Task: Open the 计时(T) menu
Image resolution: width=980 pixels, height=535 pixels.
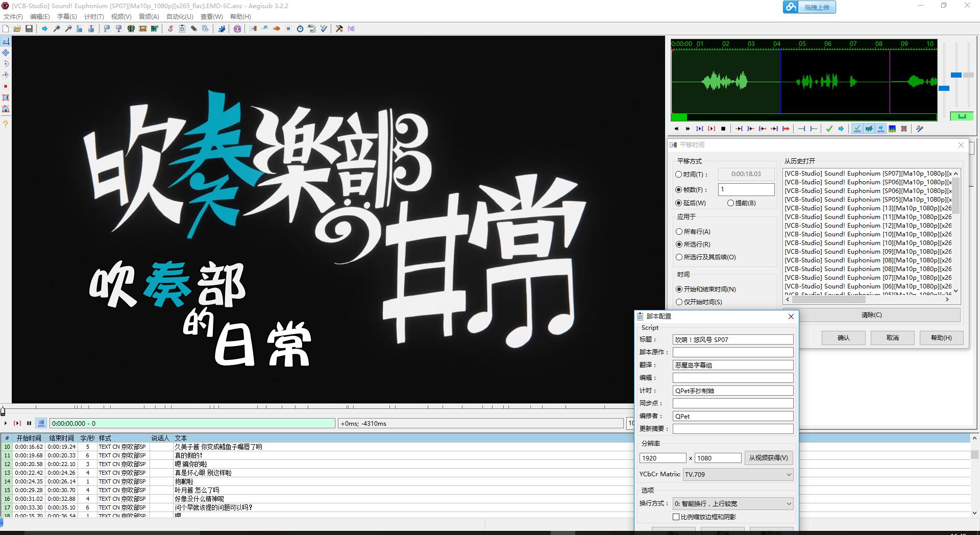Action: click(94, 16)
